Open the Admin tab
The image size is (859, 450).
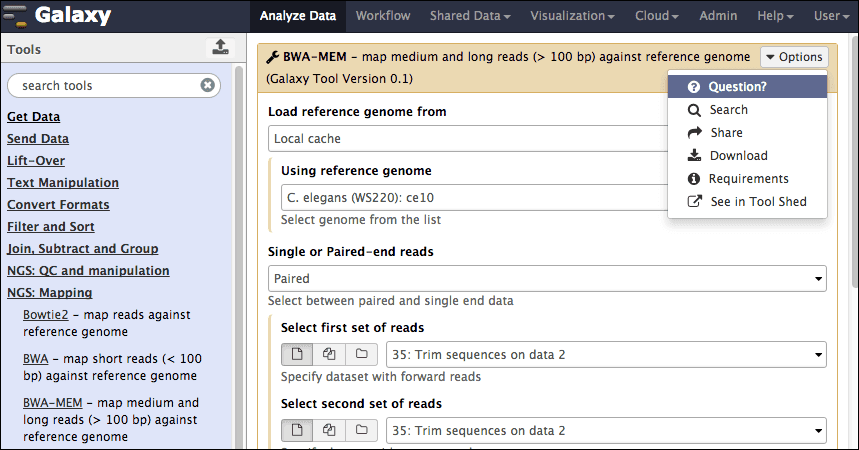click(x=718, y=16)
